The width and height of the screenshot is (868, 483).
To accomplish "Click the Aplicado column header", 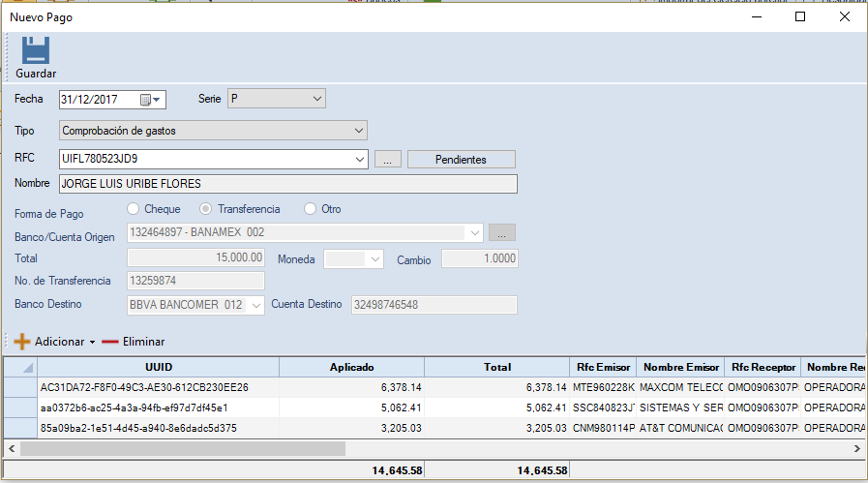I will (x=351, y=367).
